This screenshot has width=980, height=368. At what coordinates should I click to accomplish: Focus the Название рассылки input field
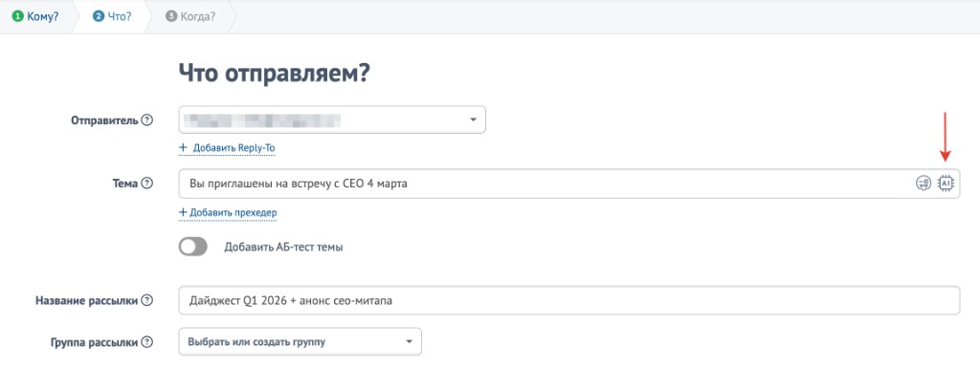tap(568, 301)
